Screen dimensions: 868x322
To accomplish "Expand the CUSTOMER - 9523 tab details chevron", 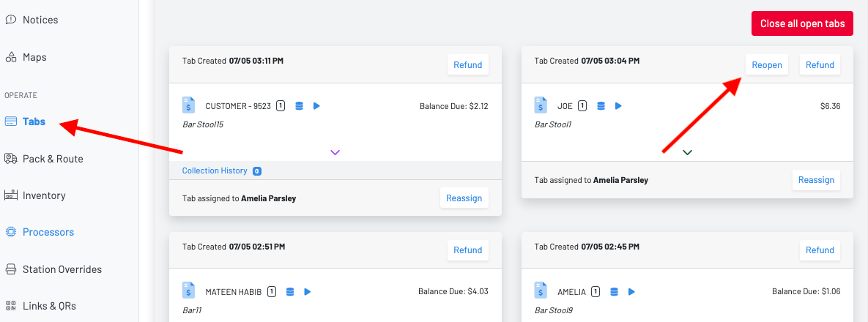I will click(x=335, y=152).
